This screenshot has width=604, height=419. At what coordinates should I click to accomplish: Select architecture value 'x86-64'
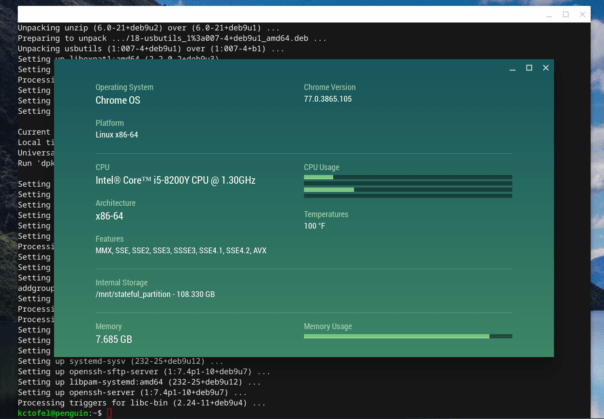109,216
